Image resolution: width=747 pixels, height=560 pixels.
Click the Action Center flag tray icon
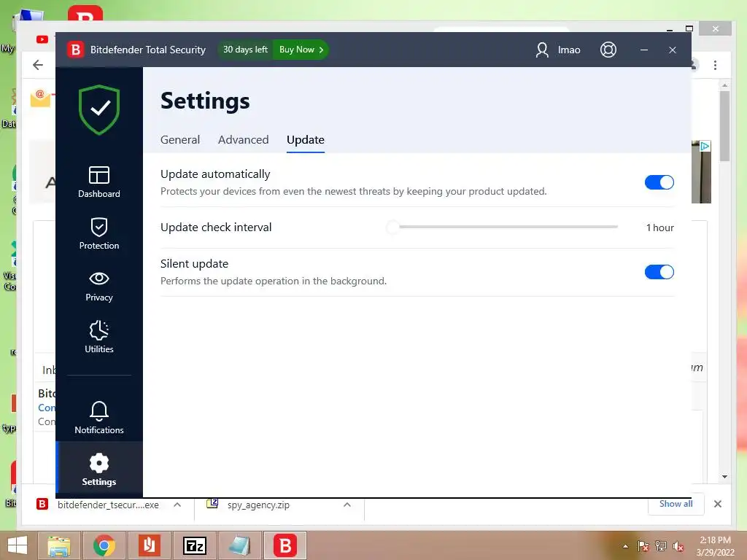643,546
